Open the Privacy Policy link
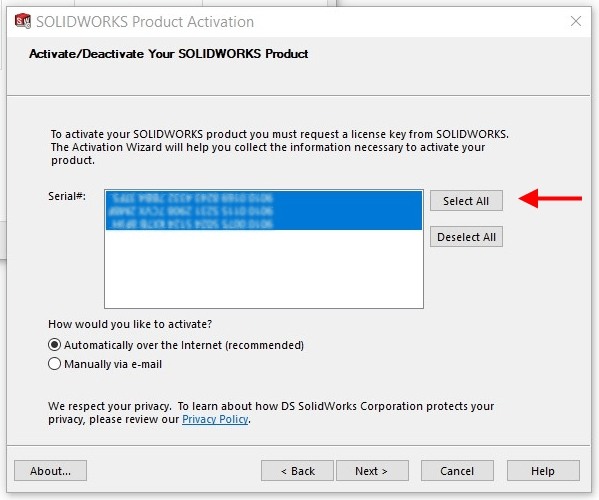 point(215,419)
